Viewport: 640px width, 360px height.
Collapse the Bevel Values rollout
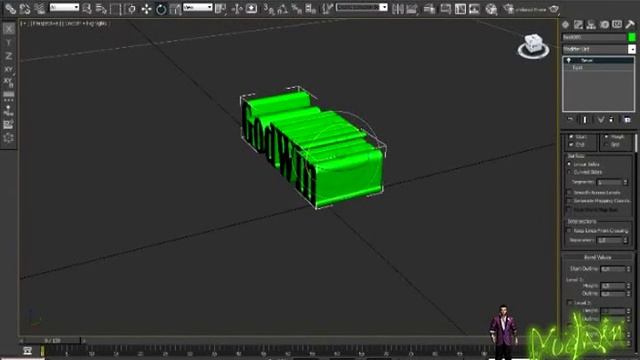click(598, 257)
